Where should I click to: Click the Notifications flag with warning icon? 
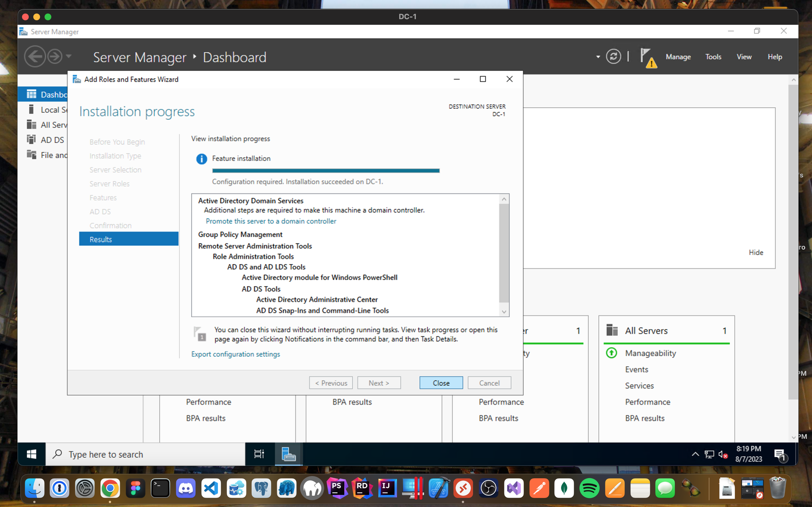pyautogui.click(x=648, y=57)
